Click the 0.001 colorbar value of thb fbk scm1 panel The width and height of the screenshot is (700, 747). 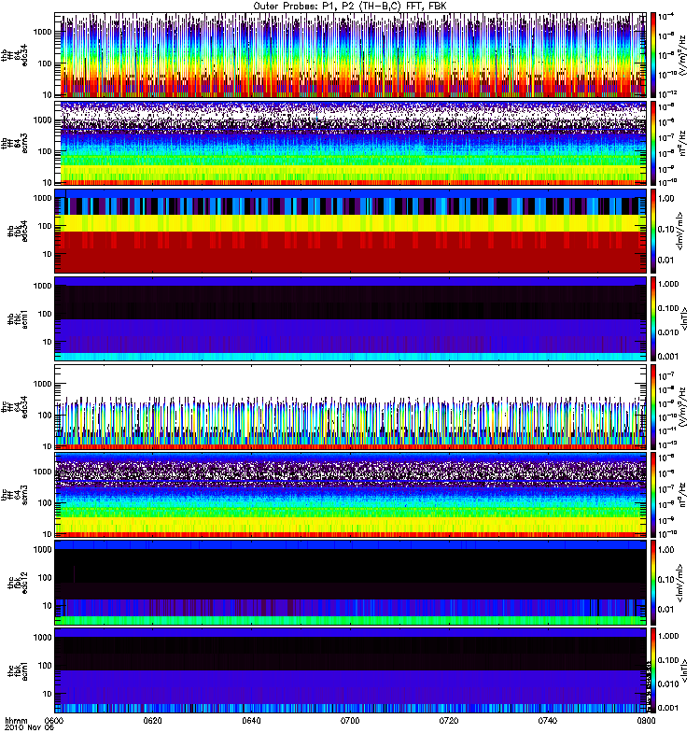tap(668, 357)
